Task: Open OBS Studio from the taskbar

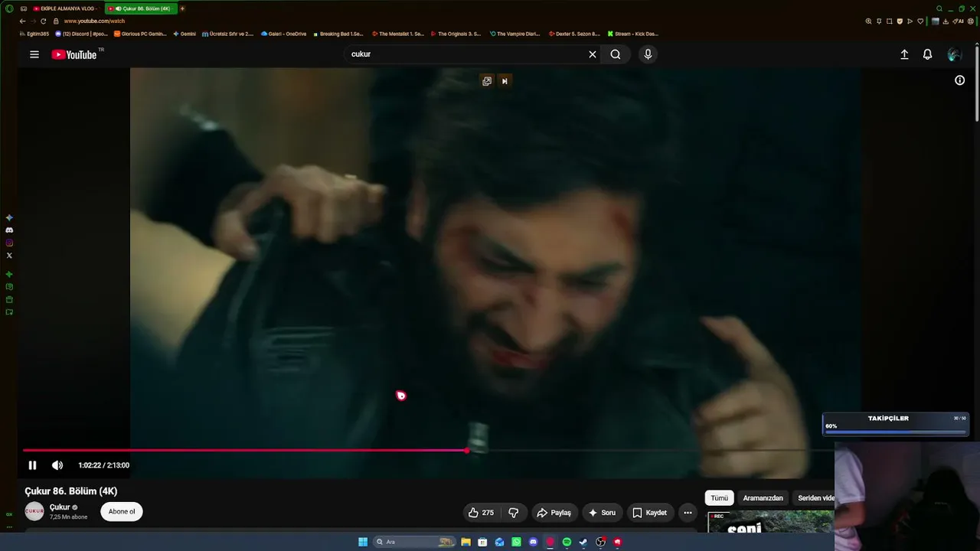Action: pos(600,542)
